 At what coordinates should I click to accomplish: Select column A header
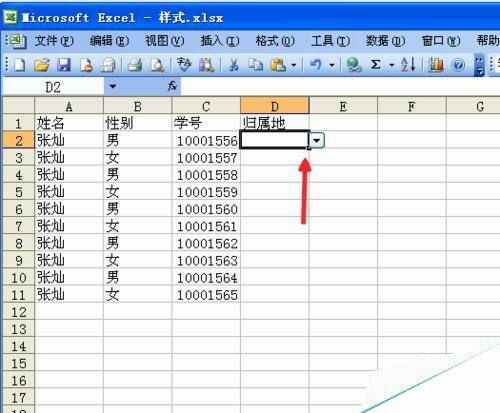click(69, 106)
